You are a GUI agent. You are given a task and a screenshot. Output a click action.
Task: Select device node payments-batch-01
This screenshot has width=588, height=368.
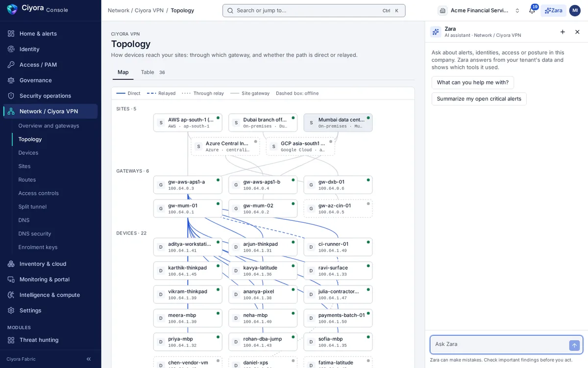tap(338, 318)
